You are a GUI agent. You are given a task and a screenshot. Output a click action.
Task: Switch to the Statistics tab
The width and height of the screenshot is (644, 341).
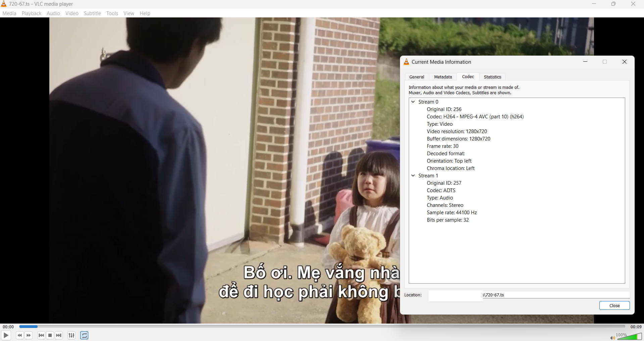492,77
